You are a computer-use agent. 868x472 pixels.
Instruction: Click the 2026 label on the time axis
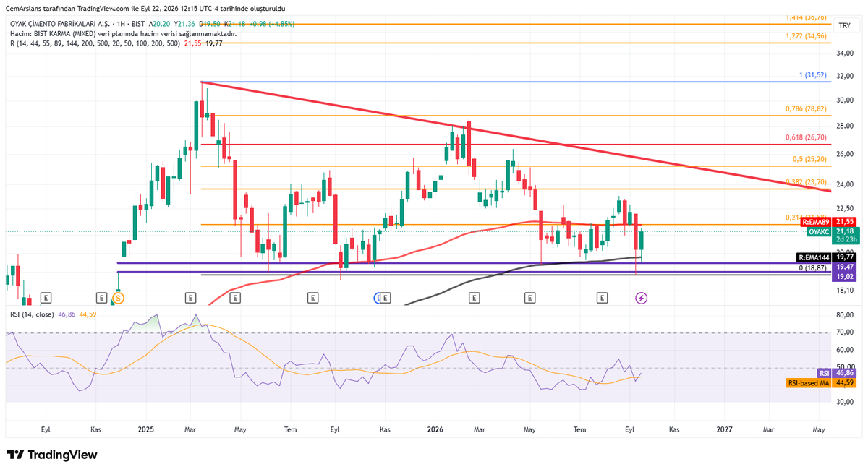pyautogui.click(x=435, y=429)
